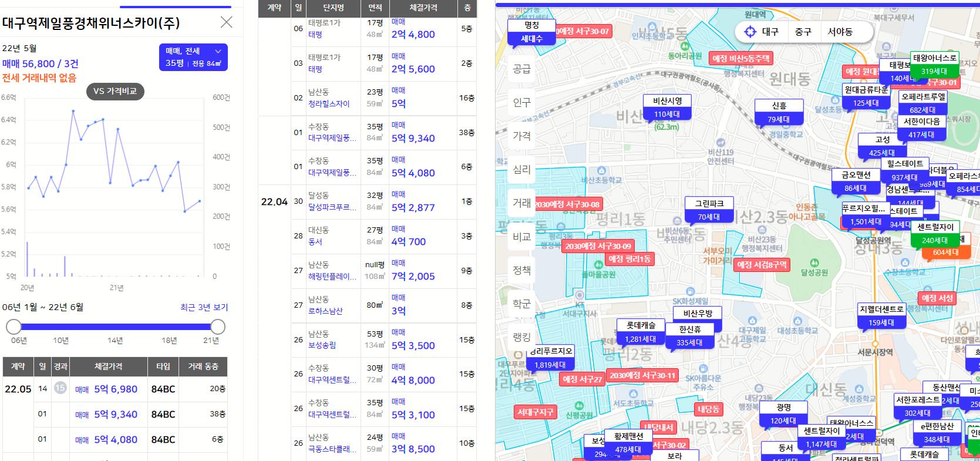Open 극동스타클래 complex link
This screenshot has width=980, height=461.
332,449
